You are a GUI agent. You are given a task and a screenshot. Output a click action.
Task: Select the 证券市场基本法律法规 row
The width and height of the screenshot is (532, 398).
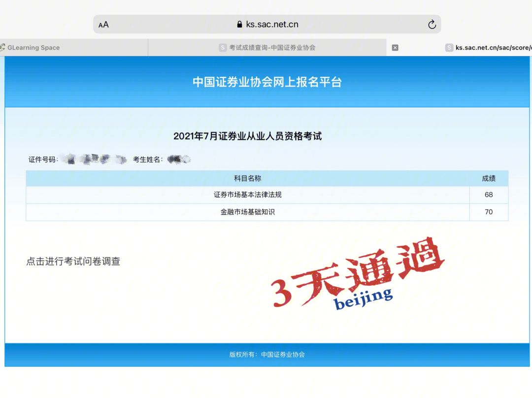(247, 195)
